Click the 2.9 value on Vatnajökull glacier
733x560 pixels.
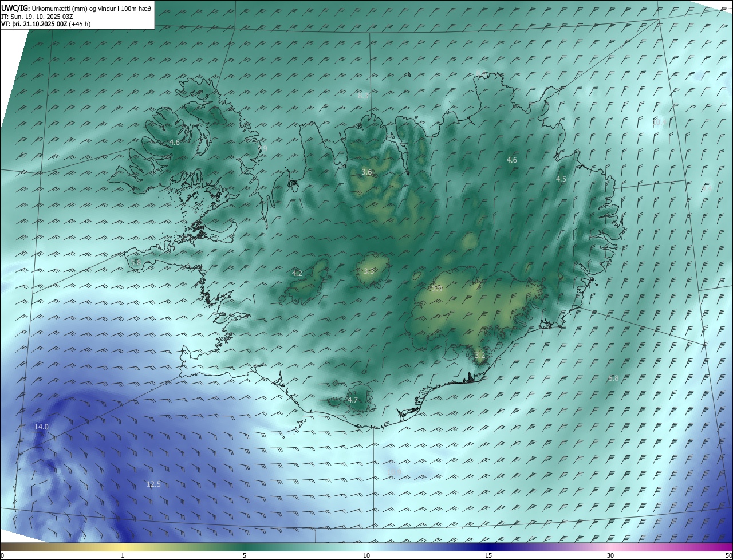[437, 289]
